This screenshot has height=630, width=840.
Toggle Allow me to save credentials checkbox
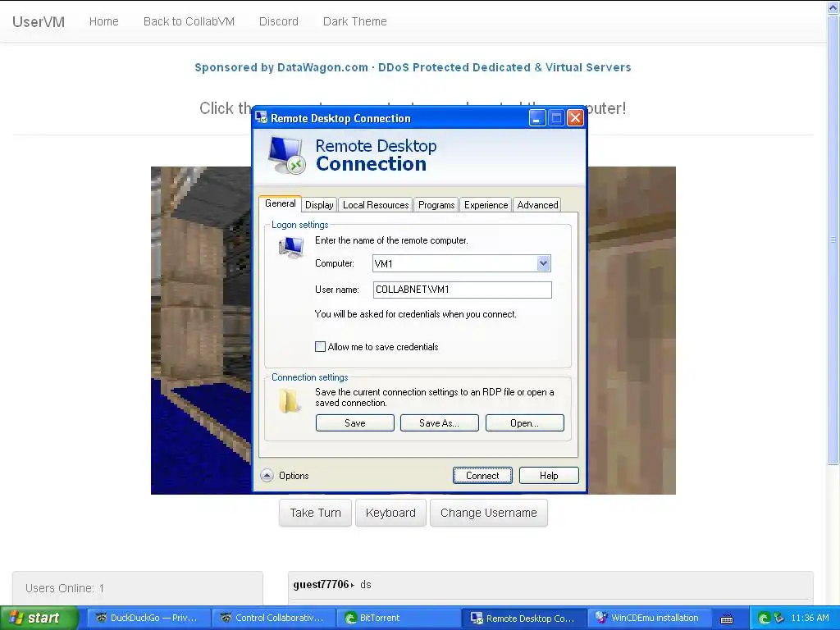321,347
